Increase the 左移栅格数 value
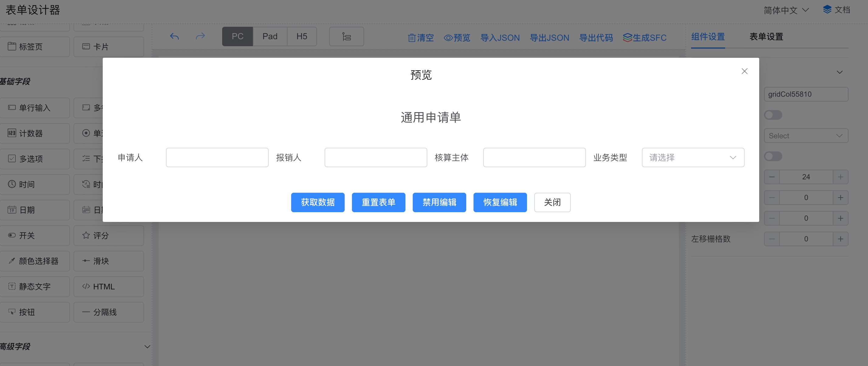 point(840,239)
